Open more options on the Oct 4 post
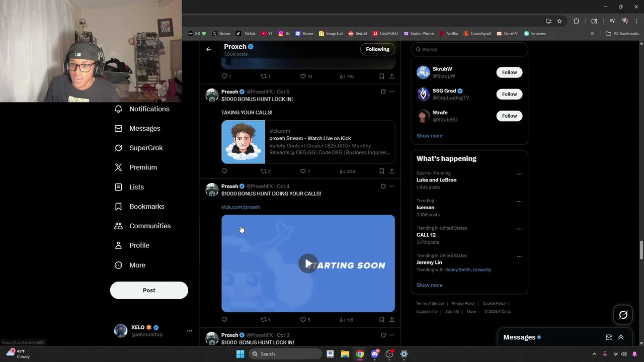The height and width of the screenshot is (362, 644). coord(392,186)
